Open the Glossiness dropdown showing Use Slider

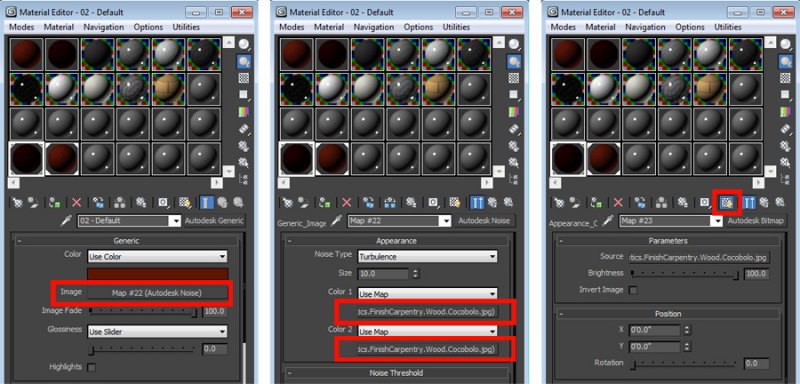point(158,331)
